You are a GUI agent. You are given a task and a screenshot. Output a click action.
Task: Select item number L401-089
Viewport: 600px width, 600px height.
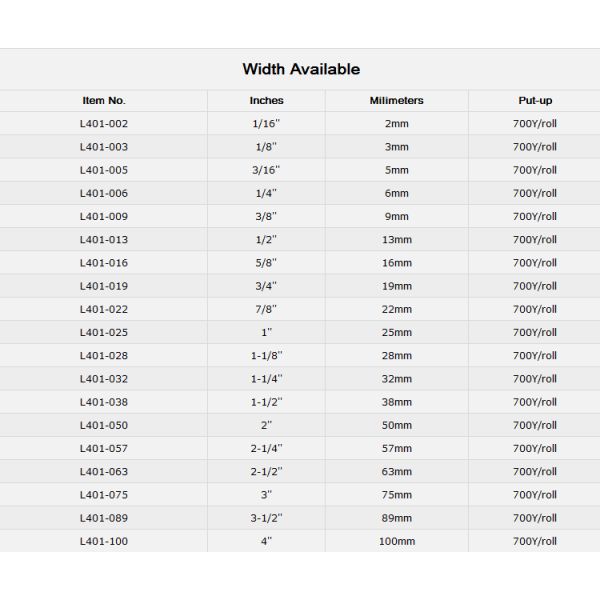click(104, 518)
